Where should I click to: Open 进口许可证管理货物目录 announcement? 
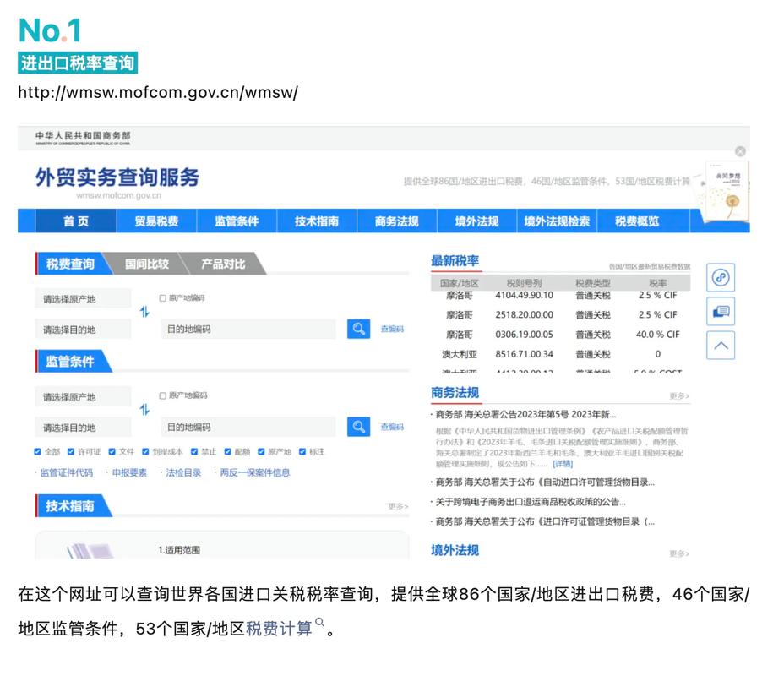[x=545, y=521]
